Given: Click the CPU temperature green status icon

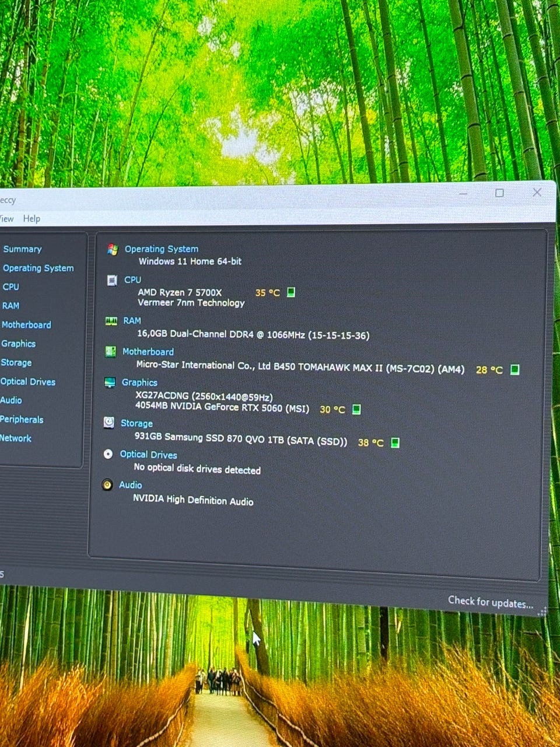Looking at the screenshot, I should [x=291, y=292].
